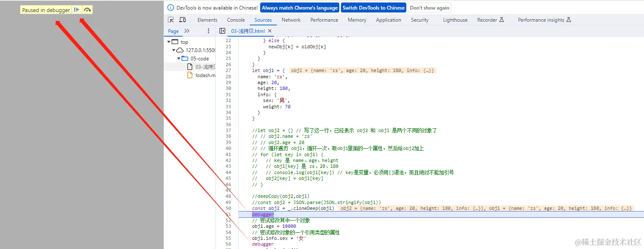Click the 05-code folder icon
The width and height of the screenshot is (644, 249).
tap(185, 58)
